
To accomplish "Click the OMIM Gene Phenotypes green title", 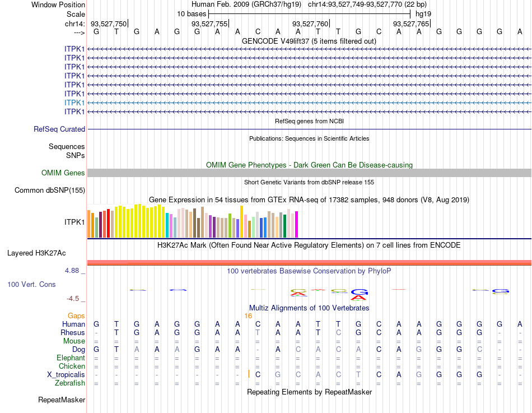I will (309, 165).
